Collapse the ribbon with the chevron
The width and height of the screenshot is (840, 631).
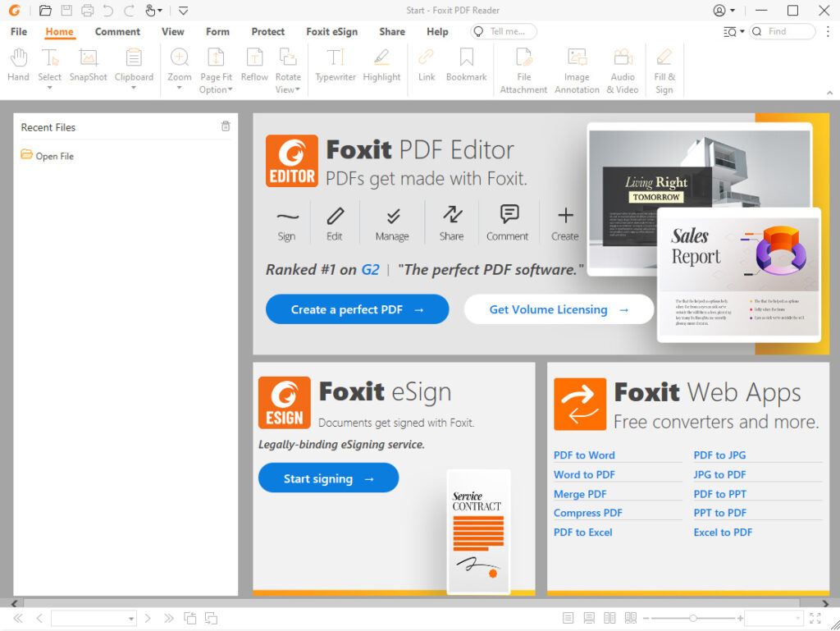tap(829, 93)
